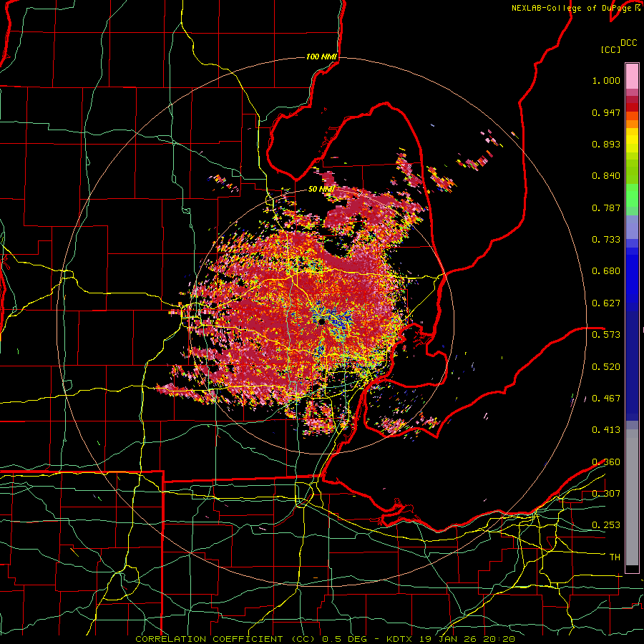Click the pink top segment of the color bar
This screenshot has height=644, width=644.
[632, 77]
